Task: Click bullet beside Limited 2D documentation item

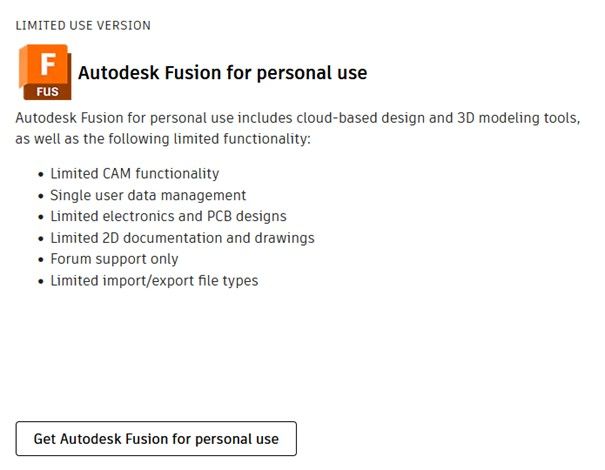Action: coord(39,239)
